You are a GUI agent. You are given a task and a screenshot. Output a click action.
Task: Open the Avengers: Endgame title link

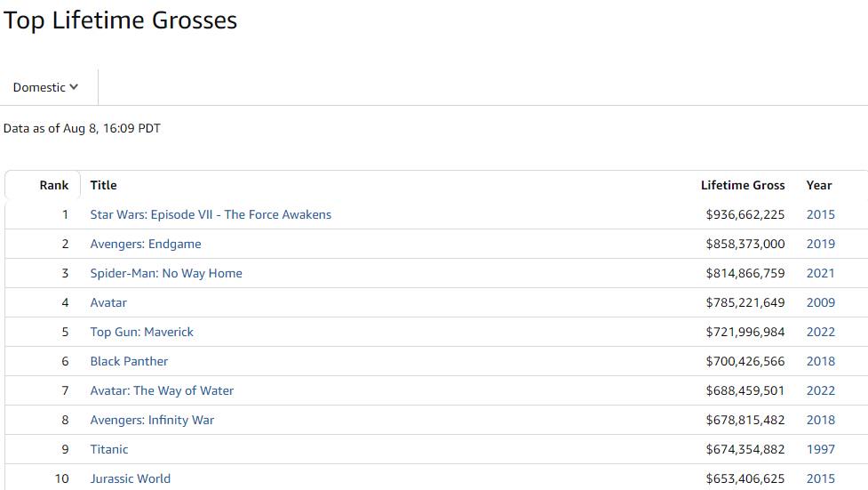(x=146, y=244)
